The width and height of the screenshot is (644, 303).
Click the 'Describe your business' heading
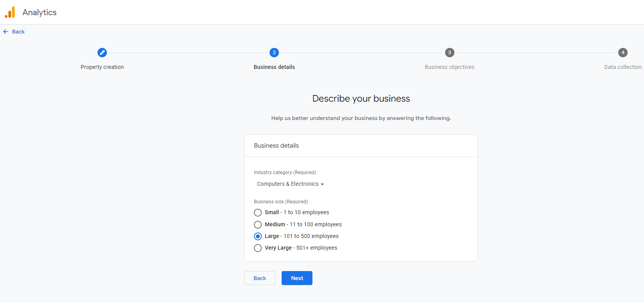(x=361, y=99)
